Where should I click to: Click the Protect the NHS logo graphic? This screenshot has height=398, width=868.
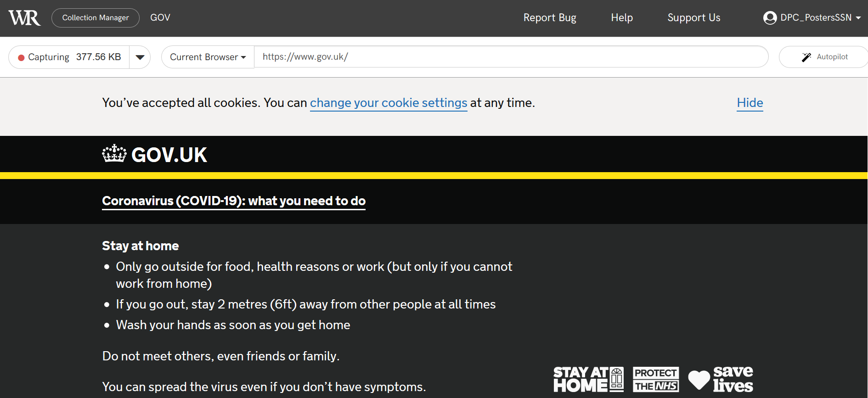click(656, 379)
